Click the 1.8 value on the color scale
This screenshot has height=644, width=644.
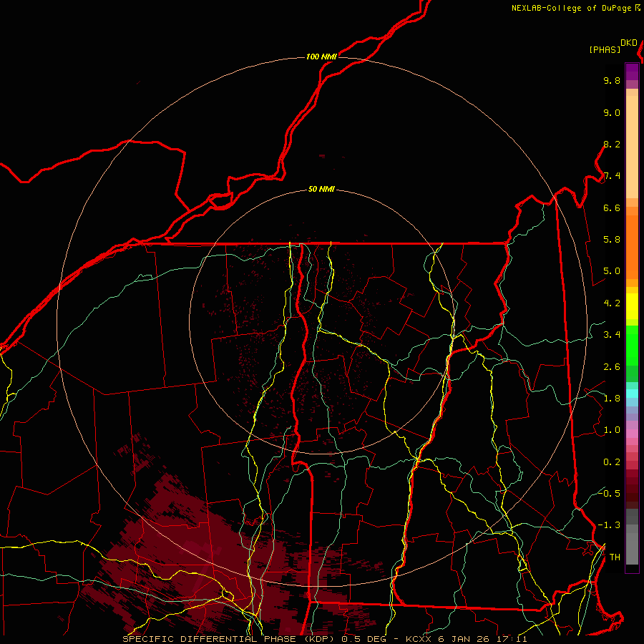(x=612, y=399)
